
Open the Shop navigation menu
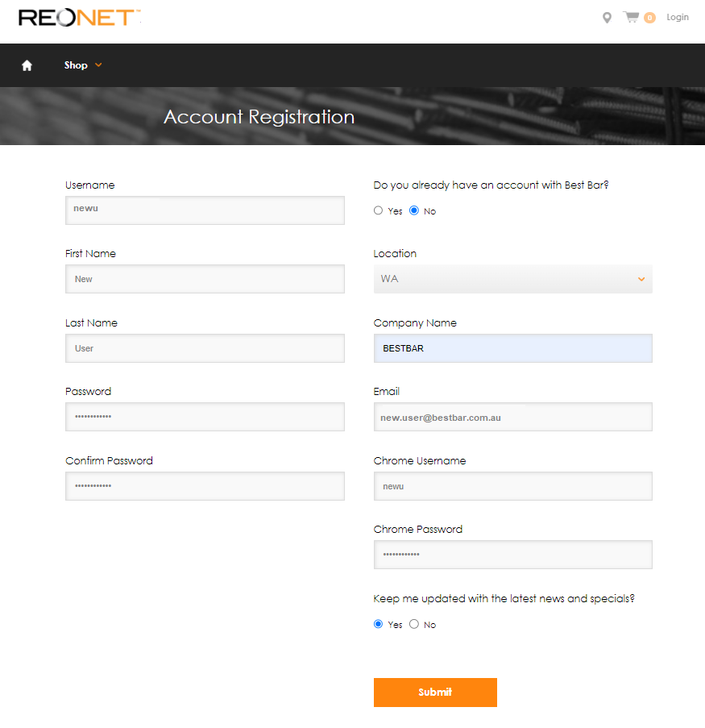(x=76, y=65)
